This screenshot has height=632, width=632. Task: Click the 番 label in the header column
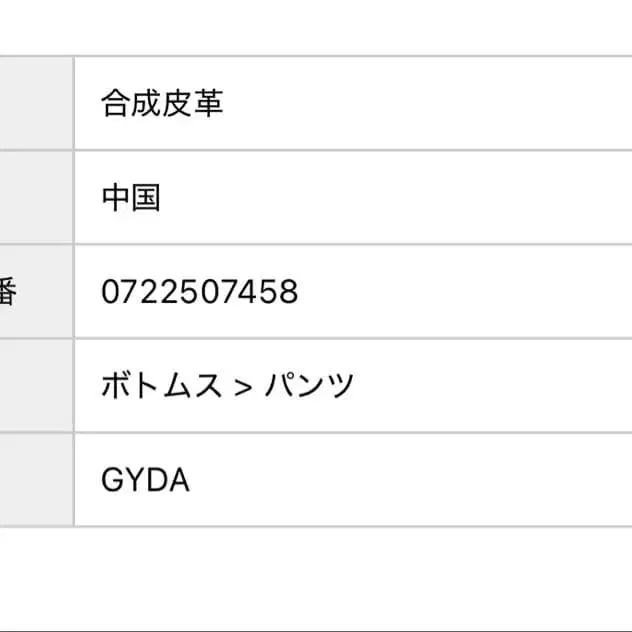8,292
